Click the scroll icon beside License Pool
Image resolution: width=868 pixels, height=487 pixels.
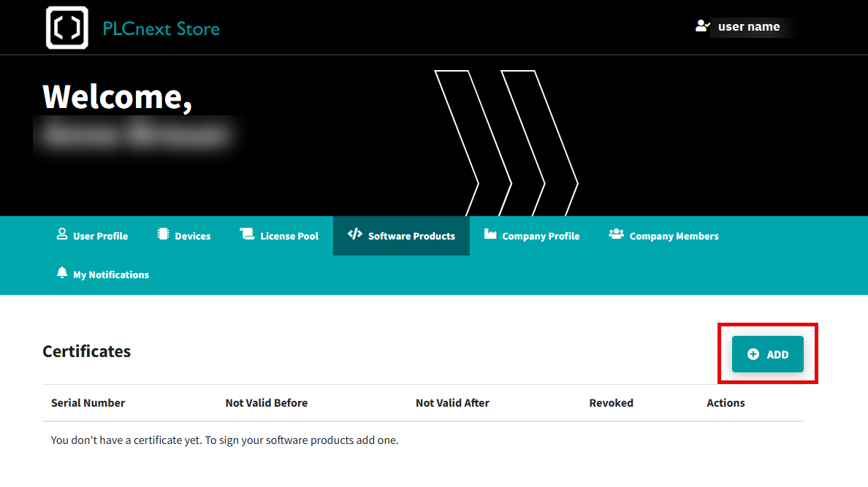(247, 234)
